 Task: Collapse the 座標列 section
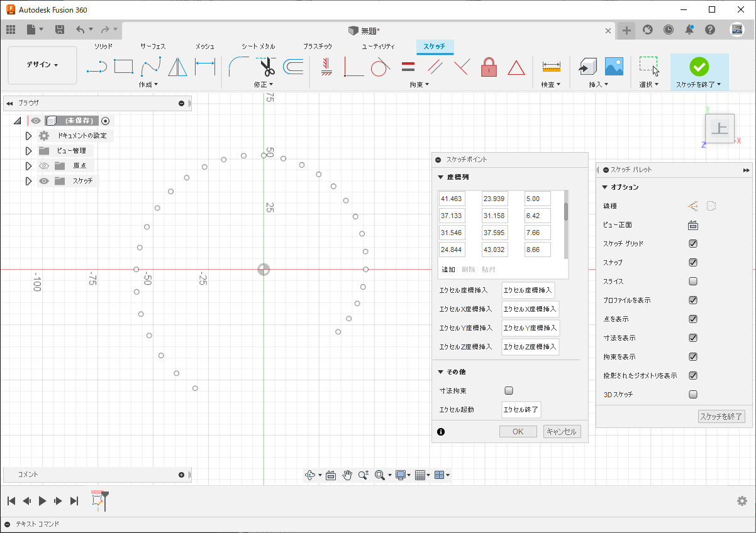pos(440,177)
